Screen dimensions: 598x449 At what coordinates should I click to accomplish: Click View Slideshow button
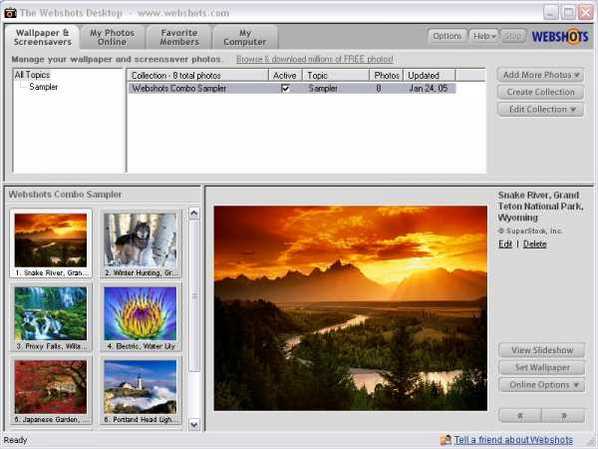coord(542,350)
